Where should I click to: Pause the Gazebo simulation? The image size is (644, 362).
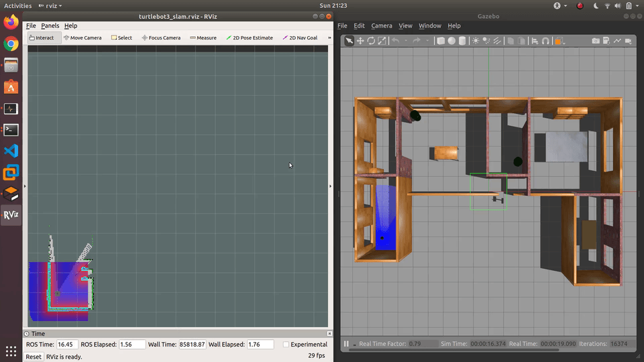[x=347, y=344]
